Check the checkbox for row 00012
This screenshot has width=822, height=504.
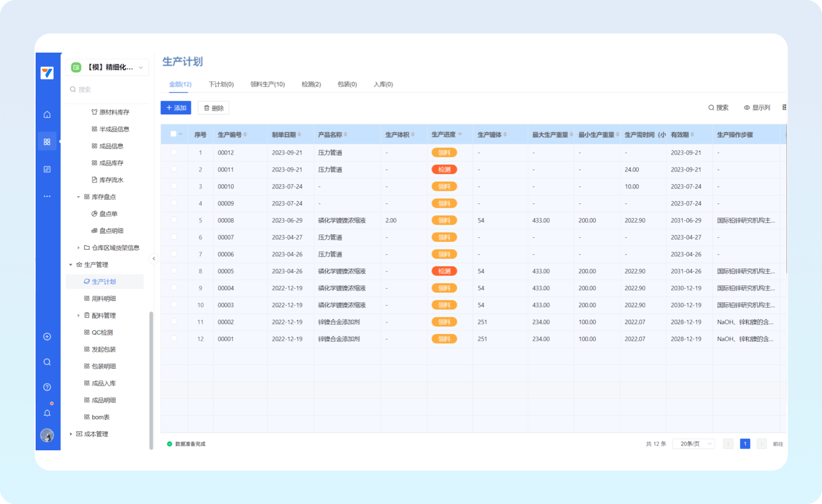tap(174, 152)
